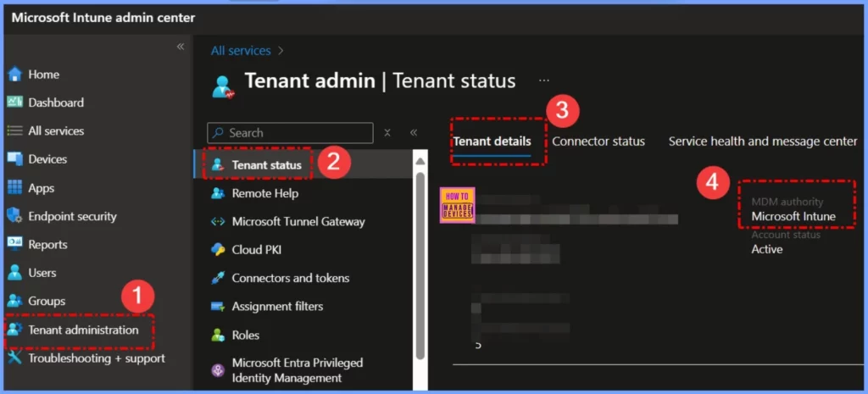Clear the submenu search box
Screen dimensions: 868x394
387,132
